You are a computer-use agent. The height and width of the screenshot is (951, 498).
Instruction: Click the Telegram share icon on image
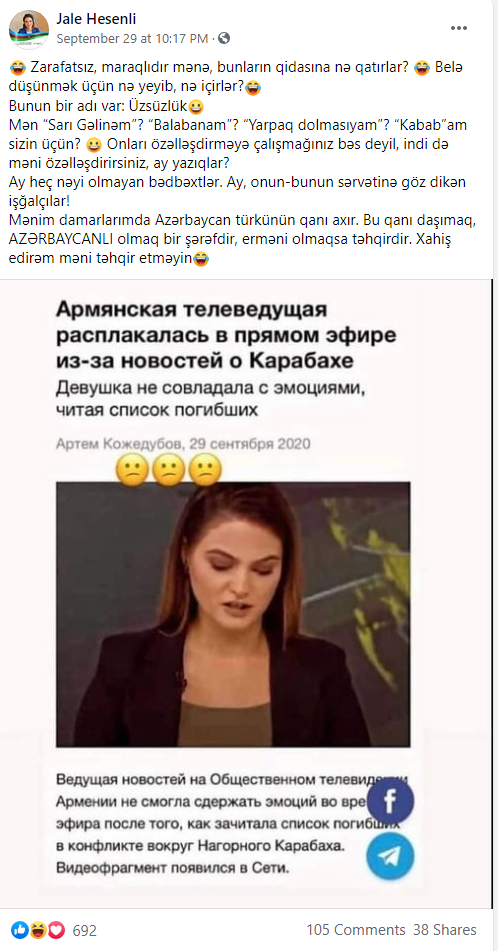(x=391, y=855)
